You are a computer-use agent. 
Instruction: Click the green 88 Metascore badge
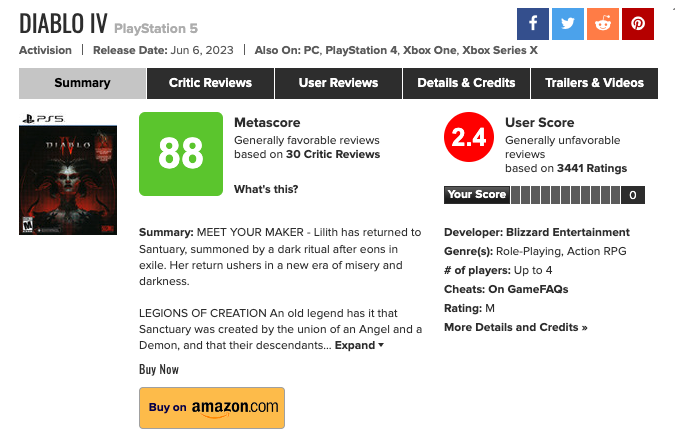pos(181,154)
